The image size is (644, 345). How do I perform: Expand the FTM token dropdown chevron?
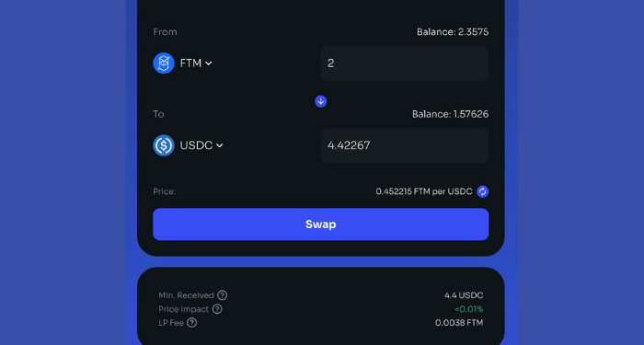pyautogui.click(x=209, y=63)
